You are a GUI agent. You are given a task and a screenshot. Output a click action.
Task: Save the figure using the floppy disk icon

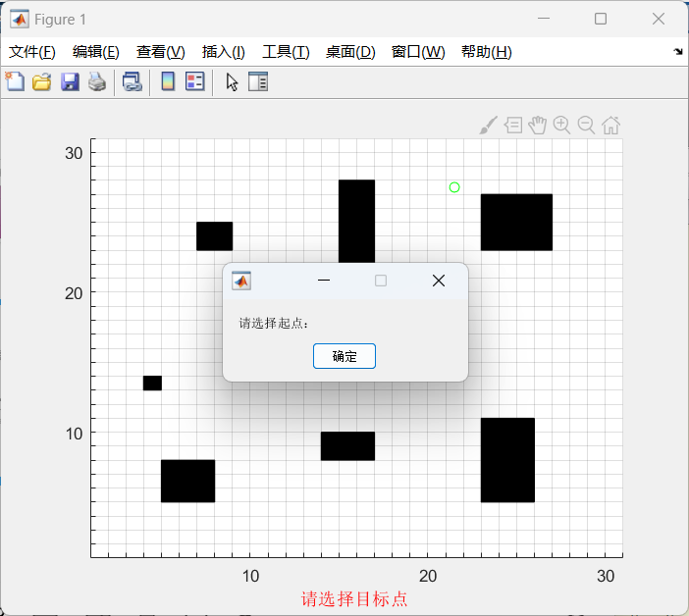click(x=70, y=82)
